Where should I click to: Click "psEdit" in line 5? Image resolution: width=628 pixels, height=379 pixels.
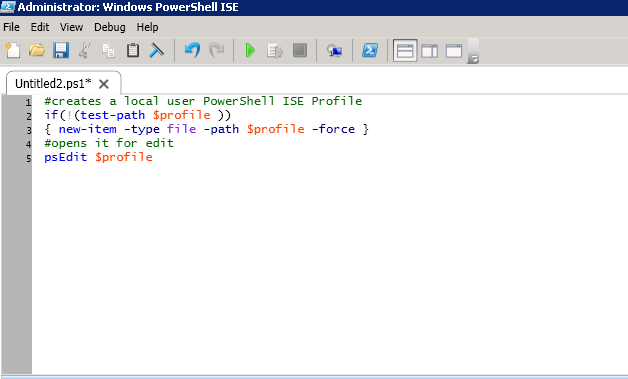(66, 157)
